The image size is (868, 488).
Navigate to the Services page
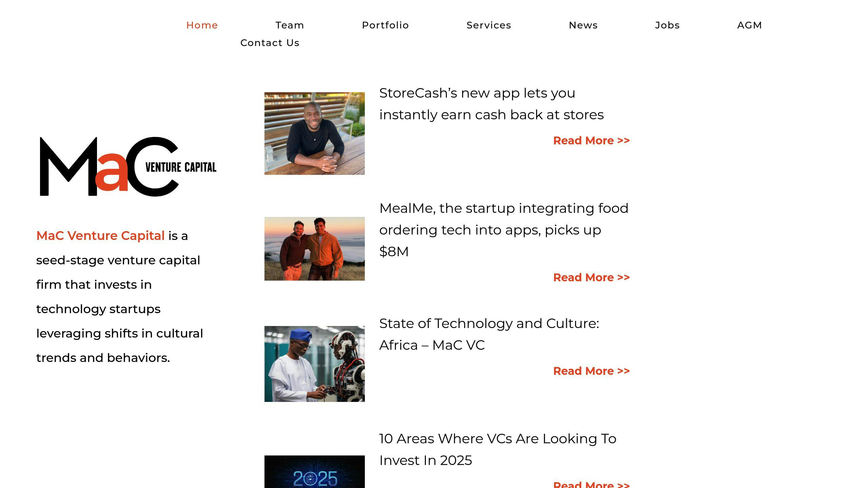[x=489, y=25]
